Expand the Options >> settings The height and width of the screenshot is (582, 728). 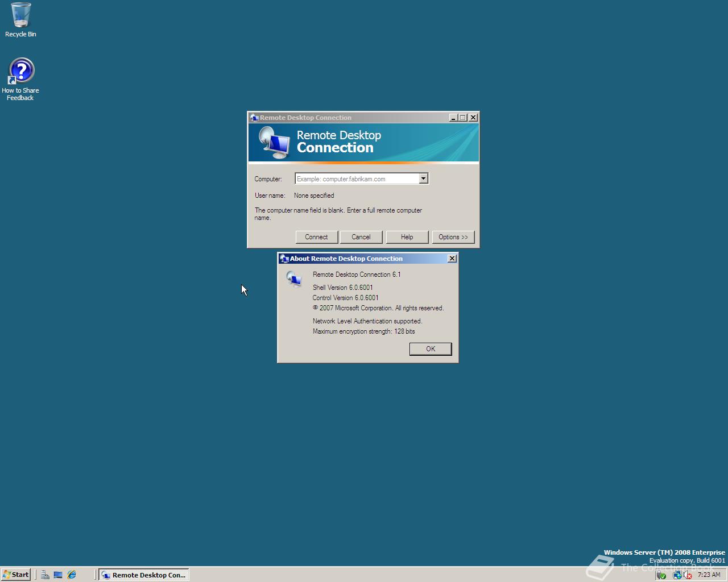tap(453, 237)
